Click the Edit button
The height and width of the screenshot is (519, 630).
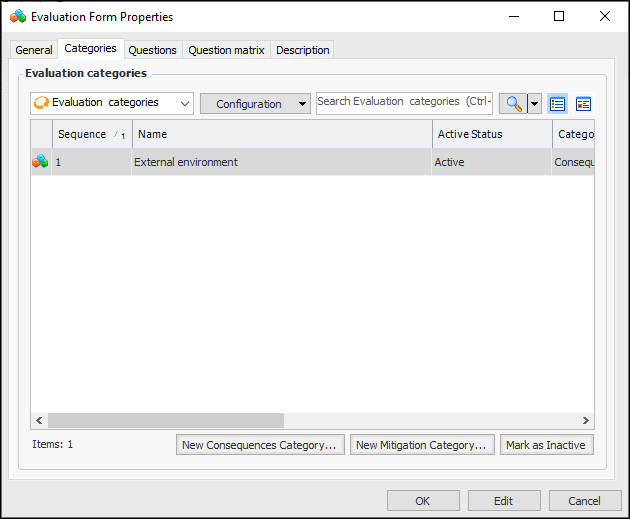504,501
